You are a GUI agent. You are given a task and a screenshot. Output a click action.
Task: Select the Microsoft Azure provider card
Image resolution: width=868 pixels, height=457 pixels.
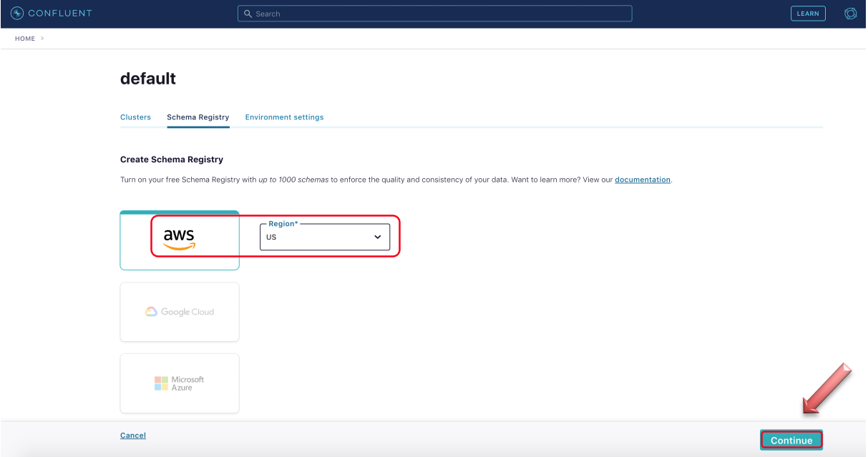pos(180,383)
